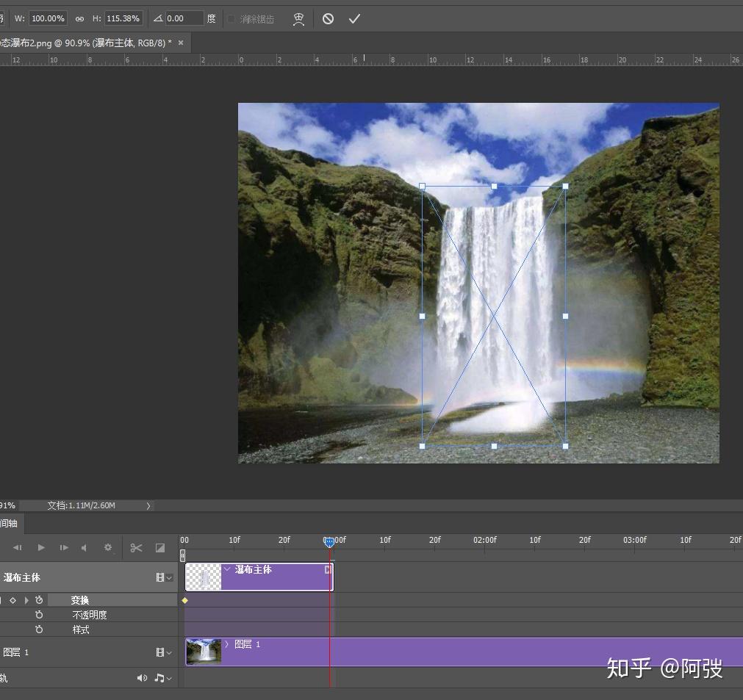Select the 图层 1 clip thumbnail
The width and height of the screenshot is (743, 700).
click(x=204, y=652)
